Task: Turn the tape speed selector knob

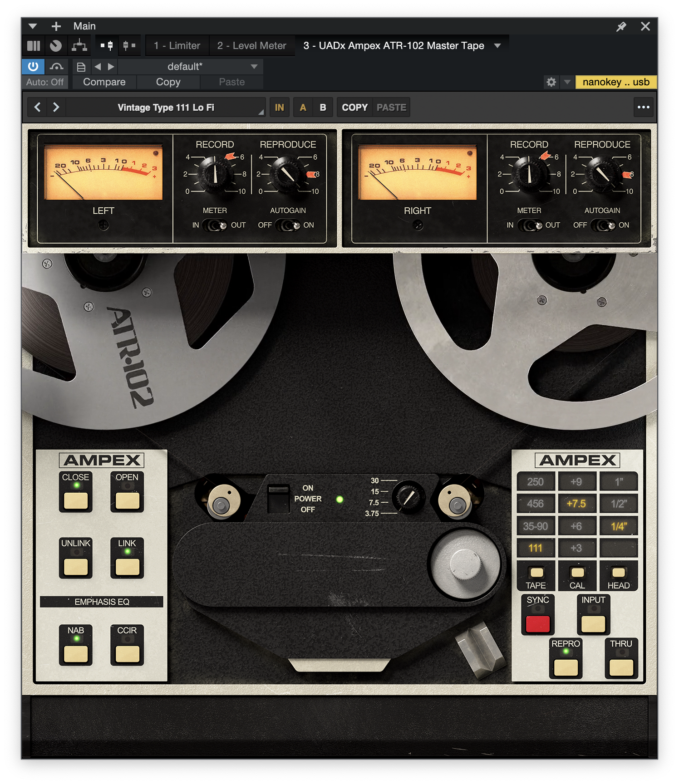Action: (x=408, y=497)
